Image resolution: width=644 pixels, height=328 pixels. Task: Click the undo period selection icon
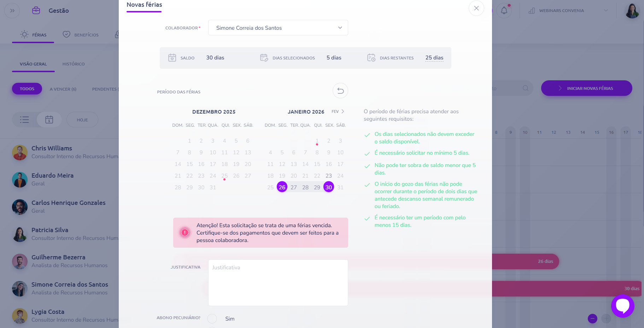click(x=340, y=91)
